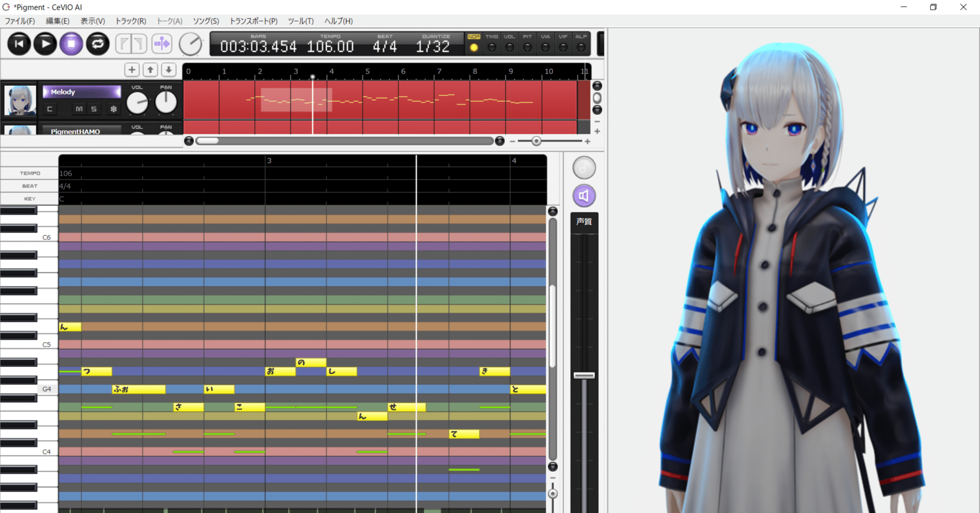980x513 pixels.
Task: Click the Melody track PAN knob
Action: pos(166,103)
